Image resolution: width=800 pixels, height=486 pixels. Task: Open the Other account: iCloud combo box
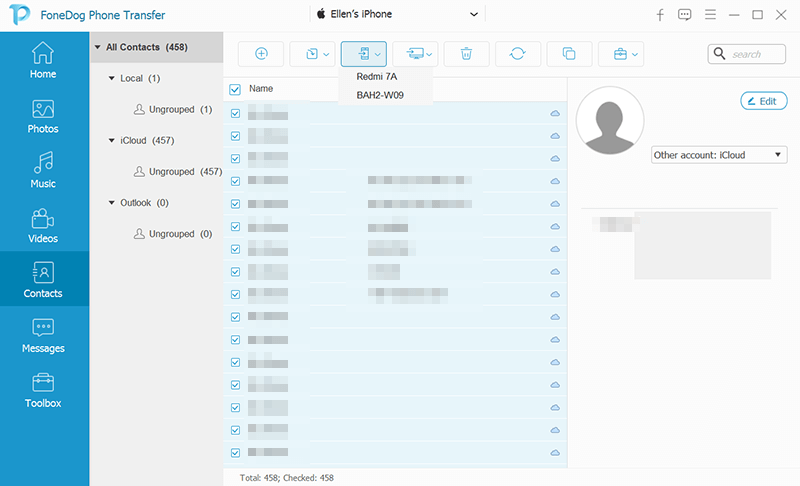click(x=719, y=155)
